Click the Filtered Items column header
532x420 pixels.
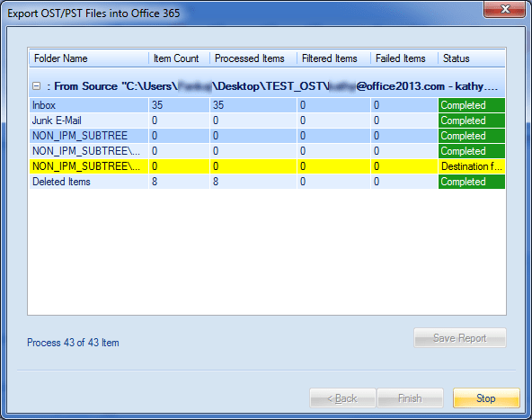click(x=333, y=58)
